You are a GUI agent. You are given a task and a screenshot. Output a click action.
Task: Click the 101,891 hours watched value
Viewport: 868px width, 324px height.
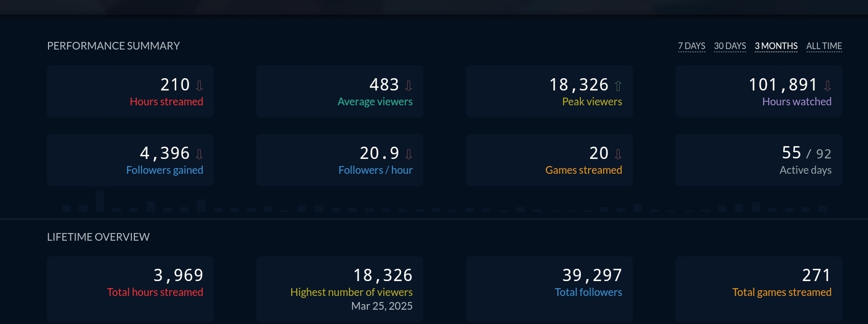(x=783, y=84)
